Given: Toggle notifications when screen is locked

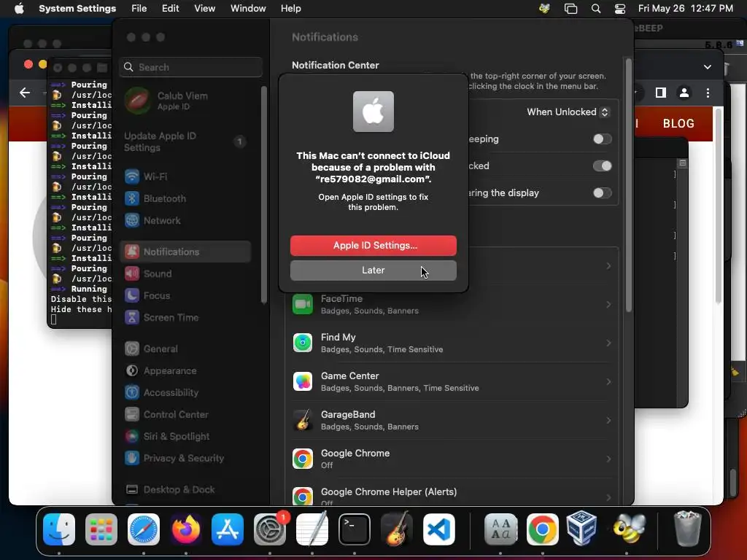Looking at the screenshot, I should tap(602, 166).
